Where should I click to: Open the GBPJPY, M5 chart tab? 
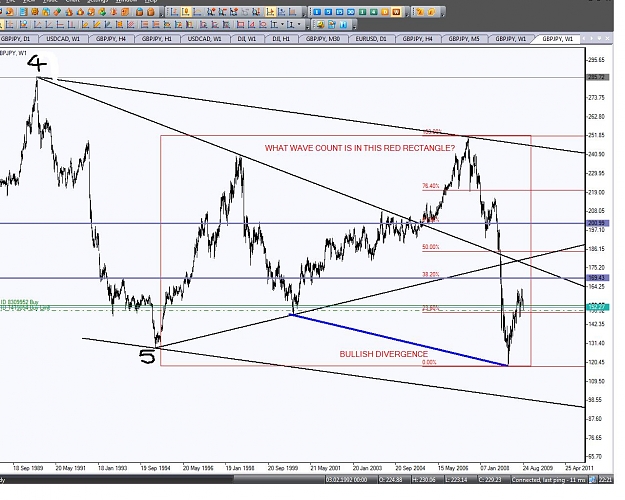pos(464,39)
